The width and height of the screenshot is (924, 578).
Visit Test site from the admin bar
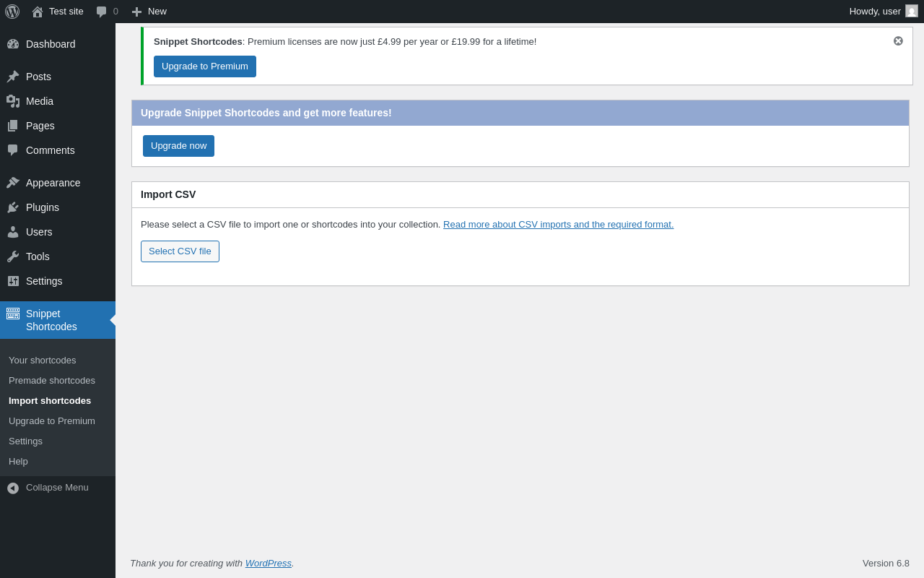58,12
